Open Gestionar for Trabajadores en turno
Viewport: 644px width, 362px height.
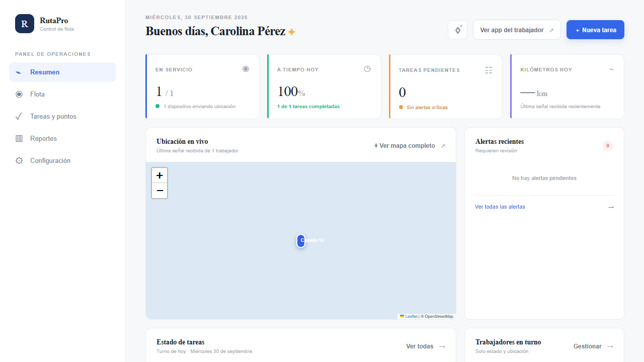(593, 346)
